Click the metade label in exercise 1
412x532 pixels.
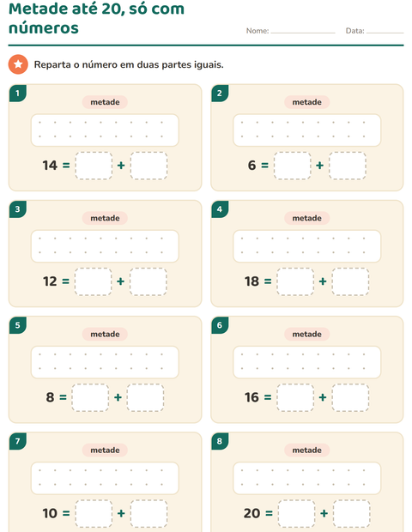[x=105, y=102]
